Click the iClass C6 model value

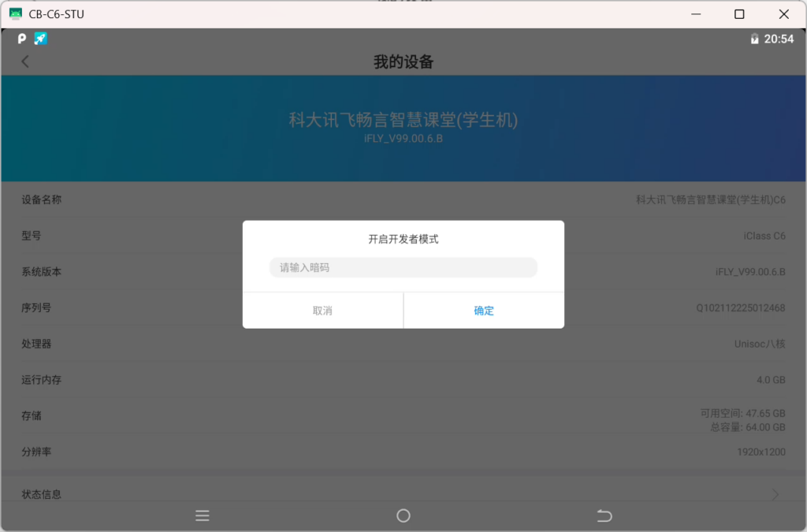764,236
